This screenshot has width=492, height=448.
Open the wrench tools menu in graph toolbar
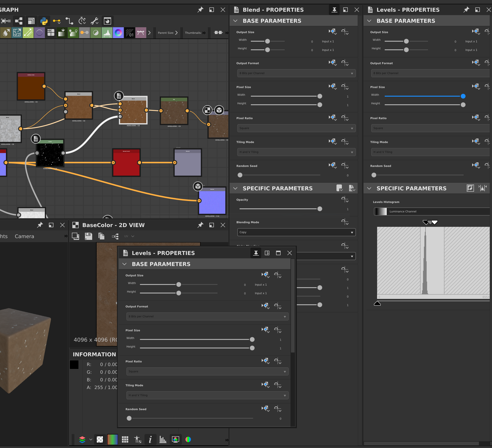[x=94, y=21]
